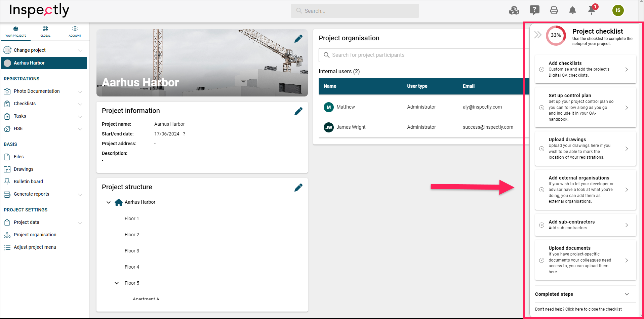
Task: Click the top Search field
Action: click(355, 11)
